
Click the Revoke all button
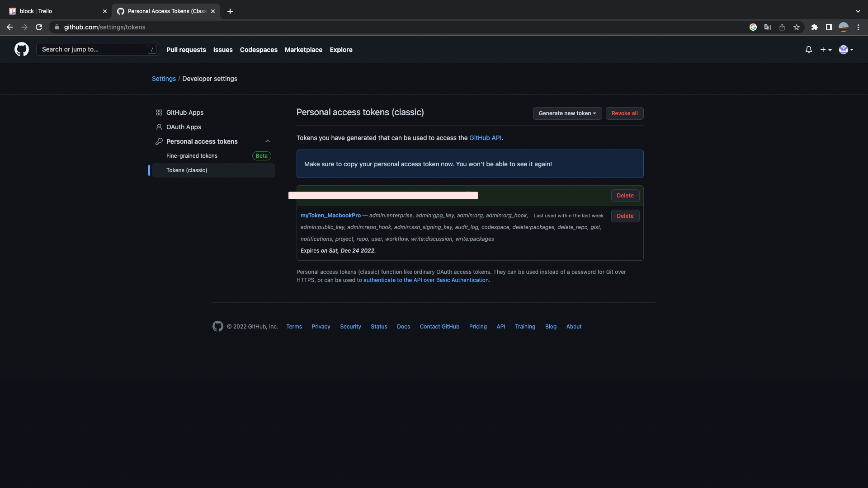(x=624, y=113)
